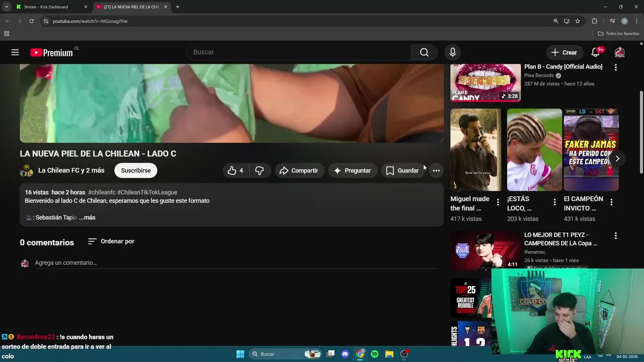Click the #ChileanTikTokLeague hashtag
The image size is (644, 362).
(x=147, y=192)
